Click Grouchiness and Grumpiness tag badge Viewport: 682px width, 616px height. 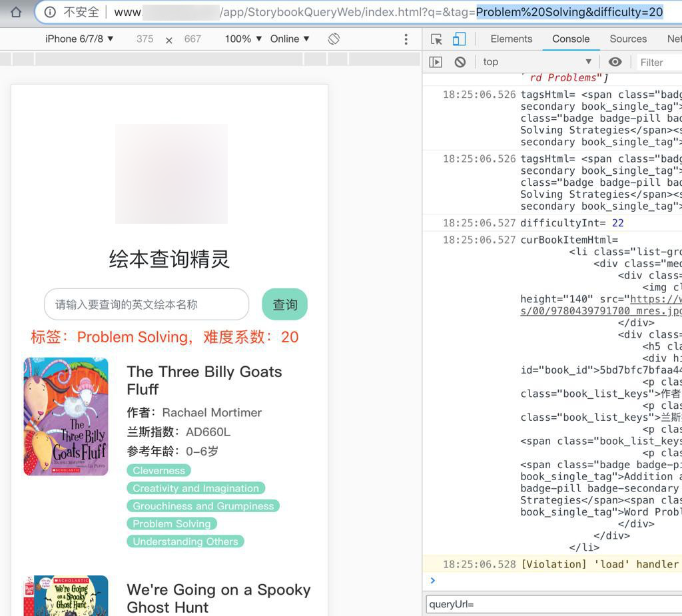tap(203, 506)
